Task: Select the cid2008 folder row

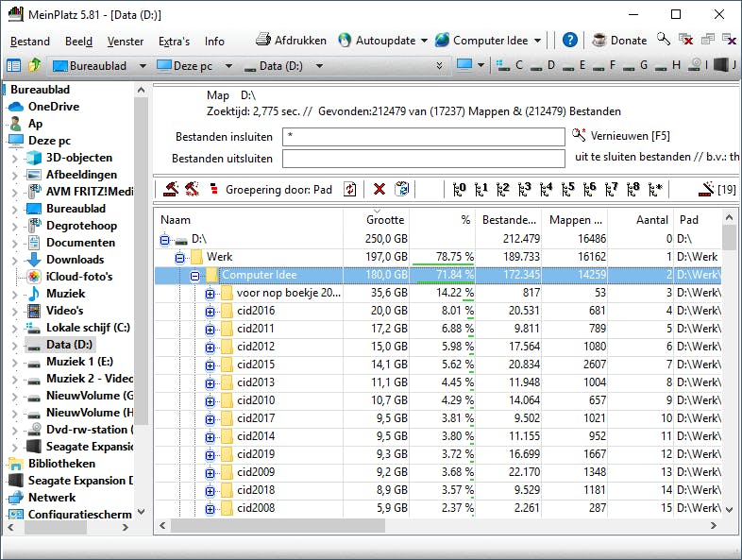Action: [x=438, y=508]
